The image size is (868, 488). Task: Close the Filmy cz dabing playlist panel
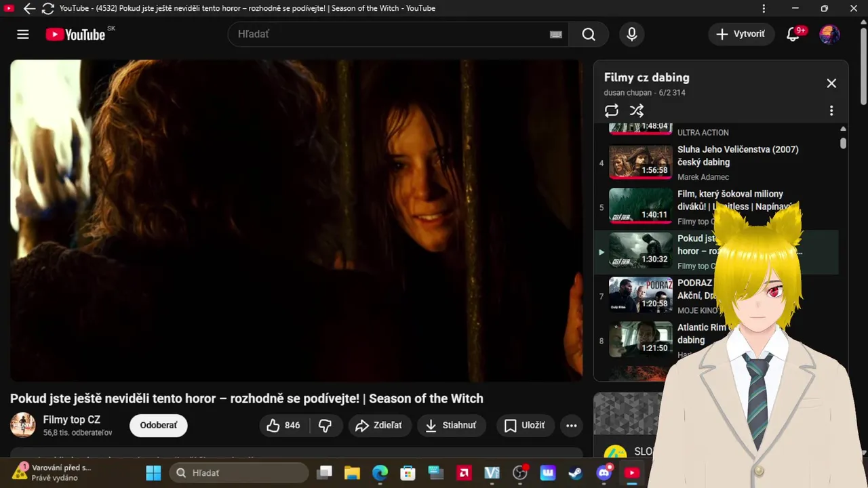831,83
